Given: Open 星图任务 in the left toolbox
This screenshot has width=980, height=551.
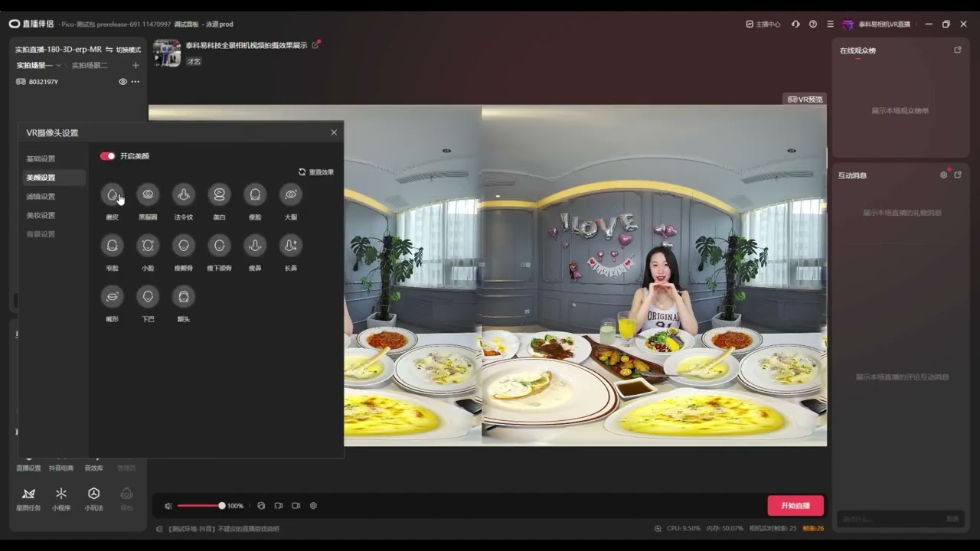Looking at the screenshot, I should tap(28, 499).
